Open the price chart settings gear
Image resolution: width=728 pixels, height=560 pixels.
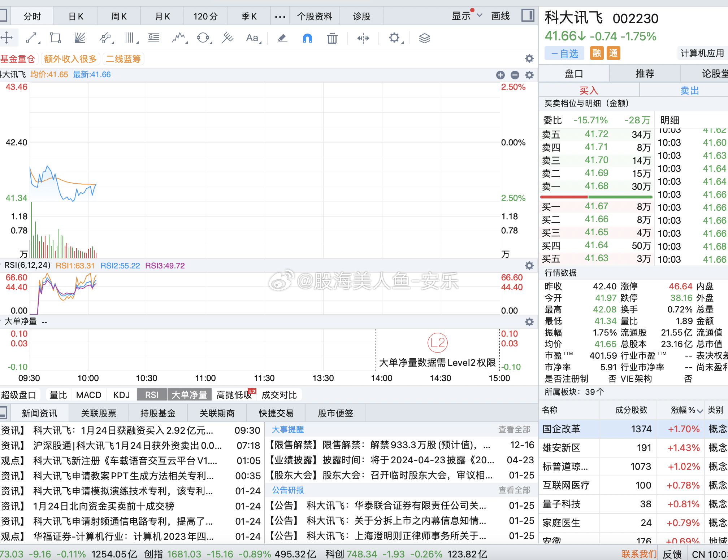tap(529, 75)
